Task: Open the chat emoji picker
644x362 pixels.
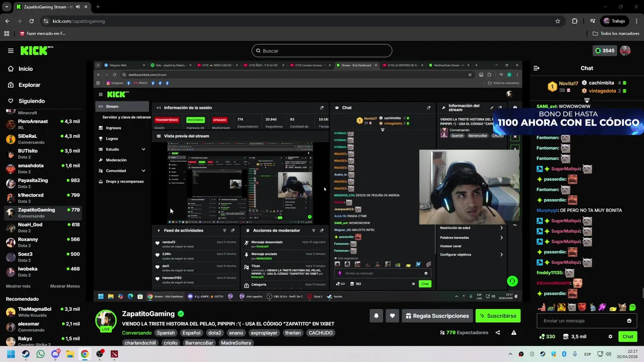Action: [629, 321]
